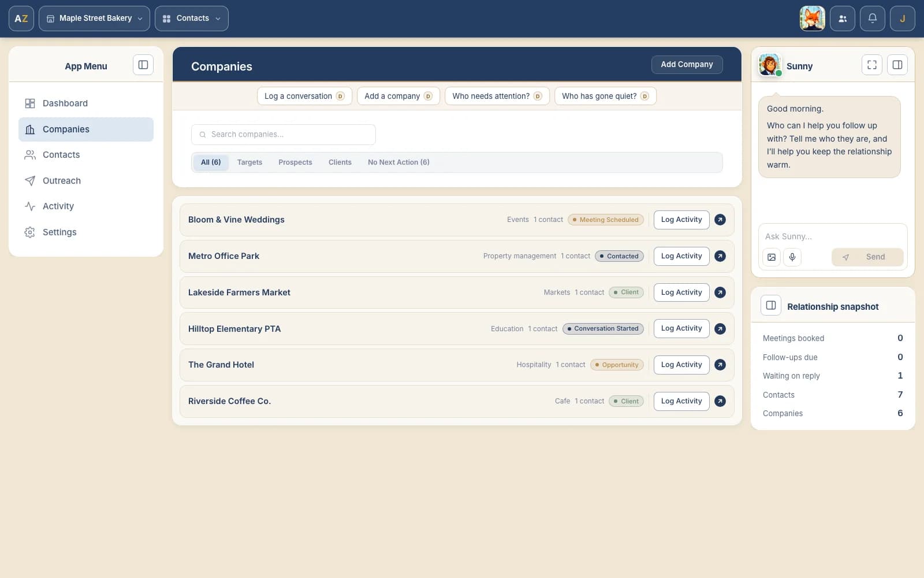Open Metro Office Park arrow icon
The width and height of the screenshot is (924, 578).
720,256
